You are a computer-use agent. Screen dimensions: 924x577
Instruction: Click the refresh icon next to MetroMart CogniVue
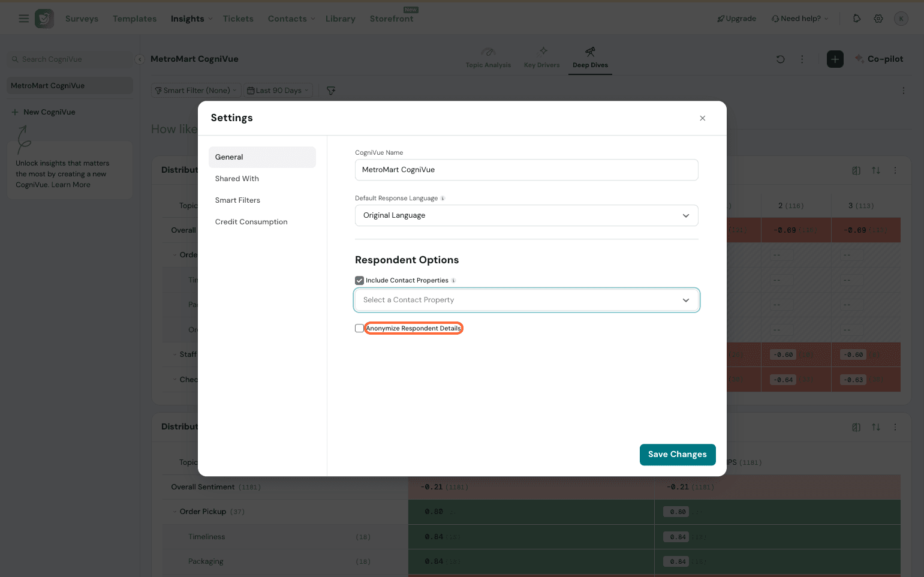coord(780,59)
